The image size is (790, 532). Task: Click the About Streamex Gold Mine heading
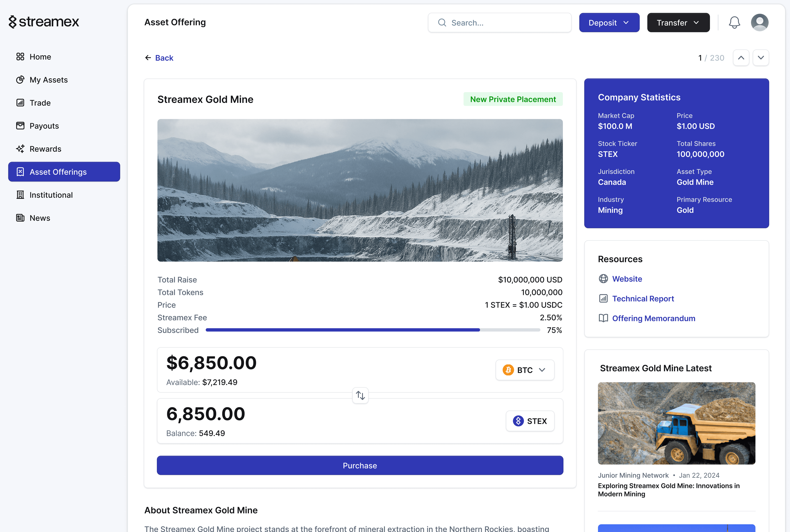click(201, 510)
